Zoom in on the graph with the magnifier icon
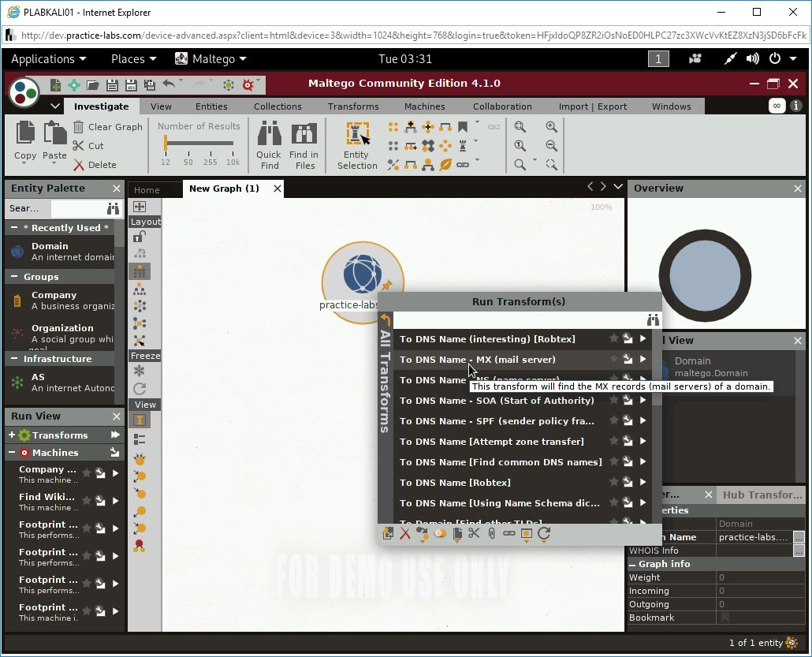The height and width of the screenshot is (657, 812). [551, 126]
